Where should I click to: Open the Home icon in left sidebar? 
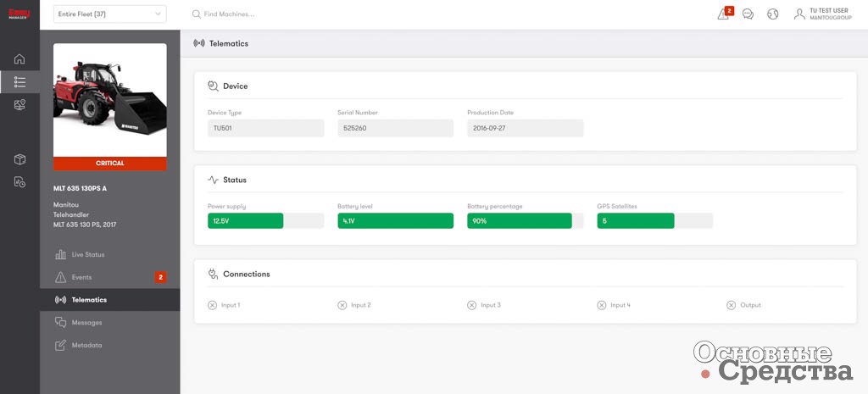coord(19,58)
